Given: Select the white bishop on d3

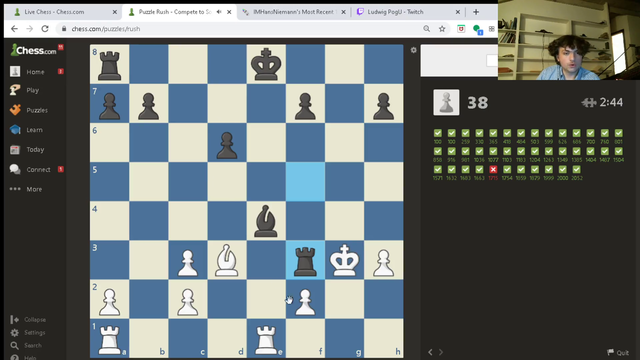Looking at the screenshot, I should [x=227, y=260].
